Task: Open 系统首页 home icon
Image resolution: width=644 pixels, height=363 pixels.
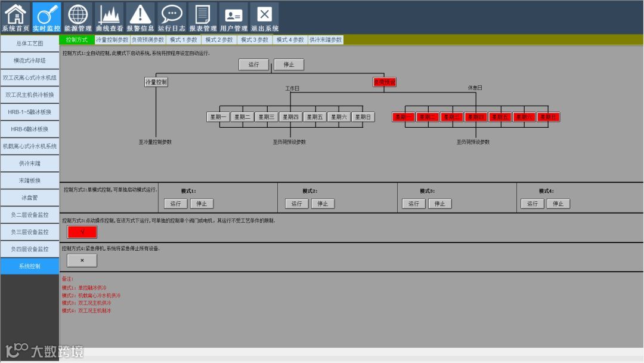Action: 16,17
